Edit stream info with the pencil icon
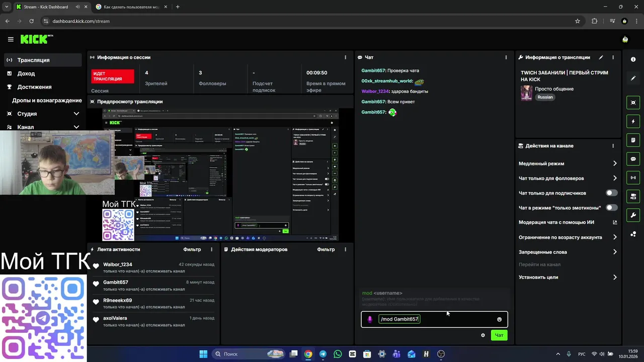Screen dimensions: 644x362 tap(601, 57)
